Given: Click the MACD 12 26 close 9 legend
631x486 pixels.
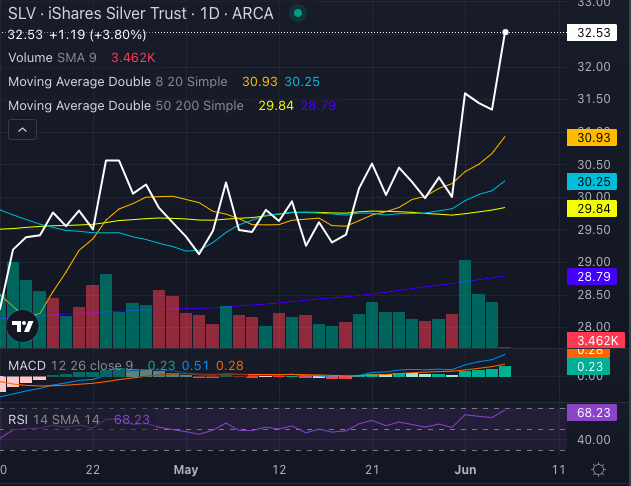Looking at the screenshot, I should point(70,365).
